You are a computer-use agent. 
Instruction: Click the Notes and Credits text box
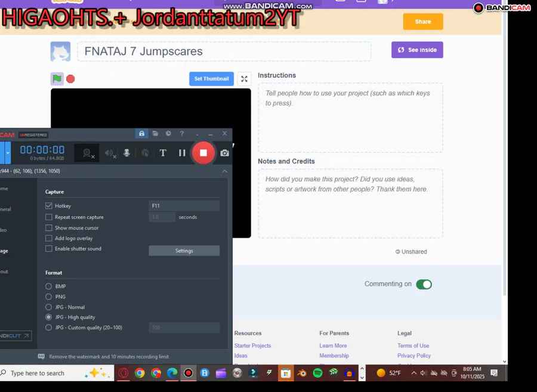(350, 203)
